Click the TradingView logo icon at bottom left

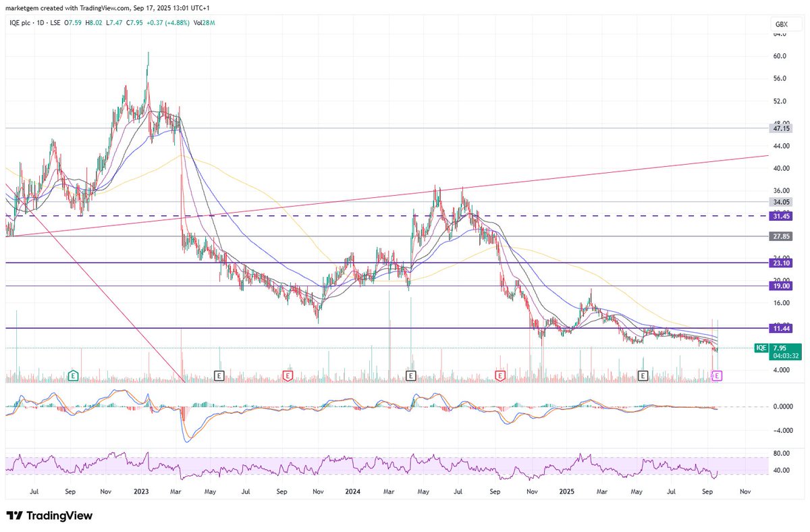pos(15,516)
